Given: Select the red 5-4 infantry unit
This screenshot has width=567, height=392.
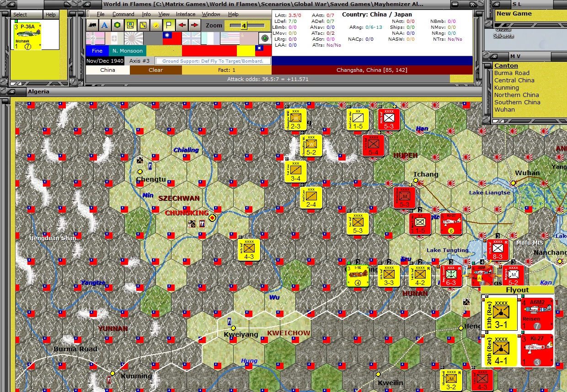Looking at the screenshot, I should (x=373, y=145).
